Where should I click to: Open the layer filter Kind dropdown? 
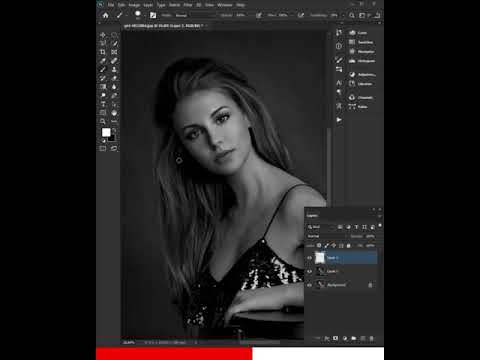click(x=320, y=227)
